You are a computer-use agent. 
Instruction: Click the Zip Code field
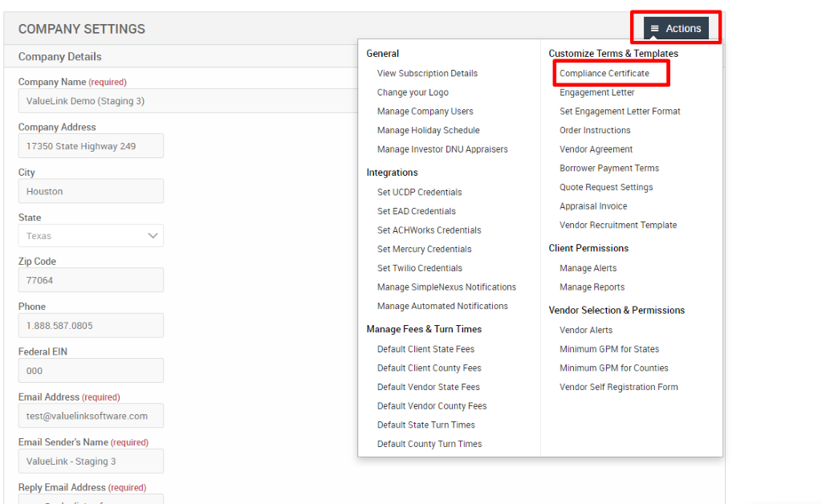pos(91,280)
